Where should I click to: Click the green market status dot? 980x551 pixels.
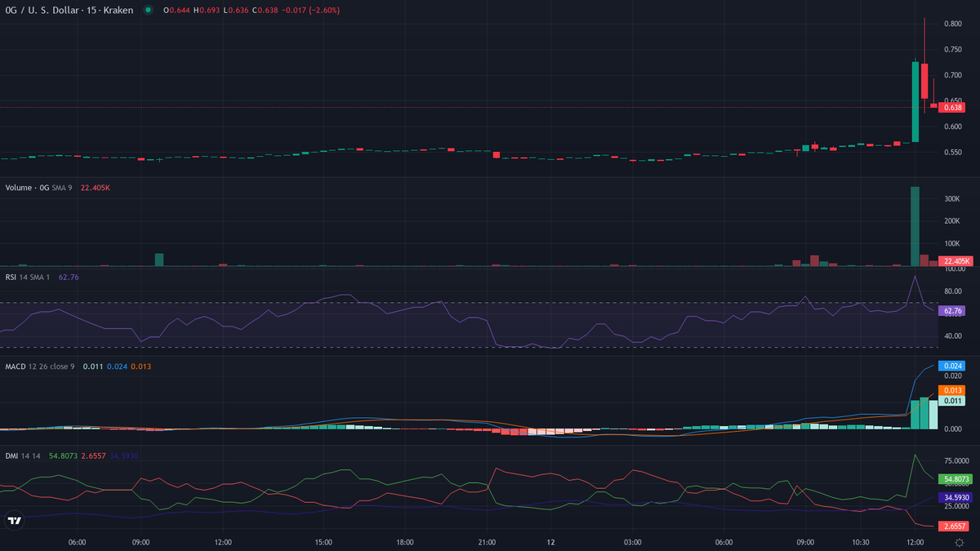click(147, 10)
